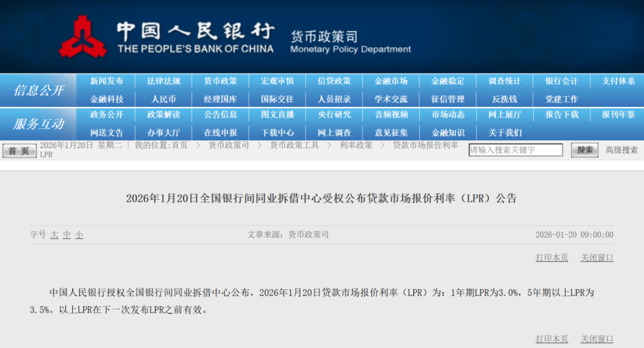Viewport: 644px width, 348px height.
Task: Open 金融稳定 menu item
Action: click(448, 81)
